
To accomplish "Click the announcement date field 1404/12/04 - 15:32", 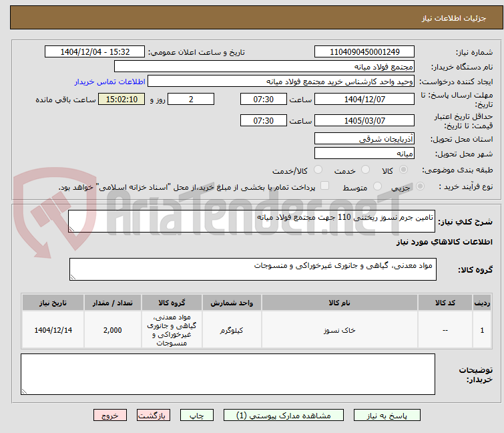I will [x=95, y=52].
